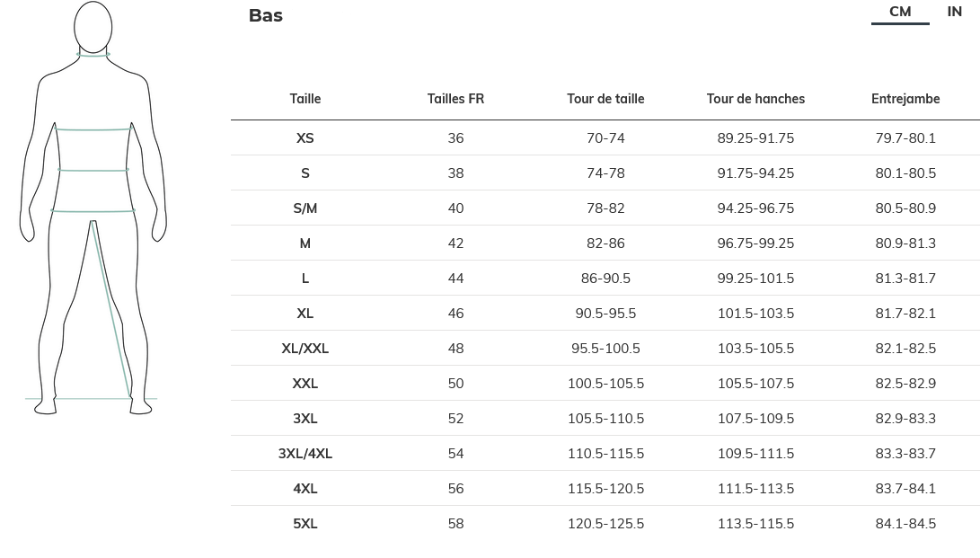980x558 pixels.
Task: Select the XS size row label
Action: (x=305, y=138)
